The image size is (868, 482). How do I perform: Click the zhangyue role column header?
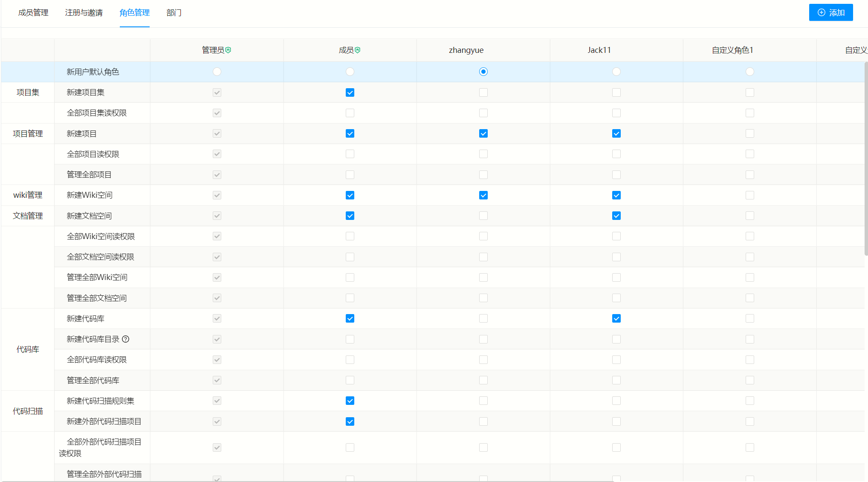tap(466, 50)
